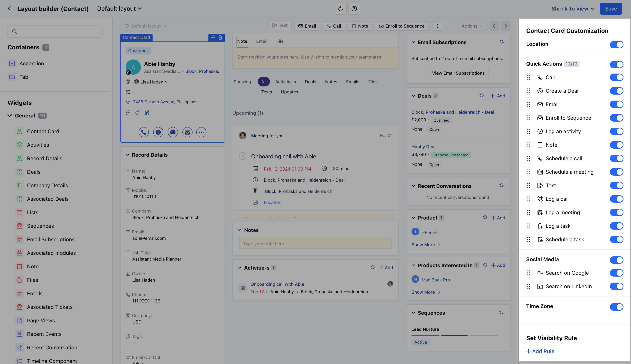The width and height of the screenshot is (631, 364).
Task: Toggle off Search on LinkedIn
Action: [616, 287]
